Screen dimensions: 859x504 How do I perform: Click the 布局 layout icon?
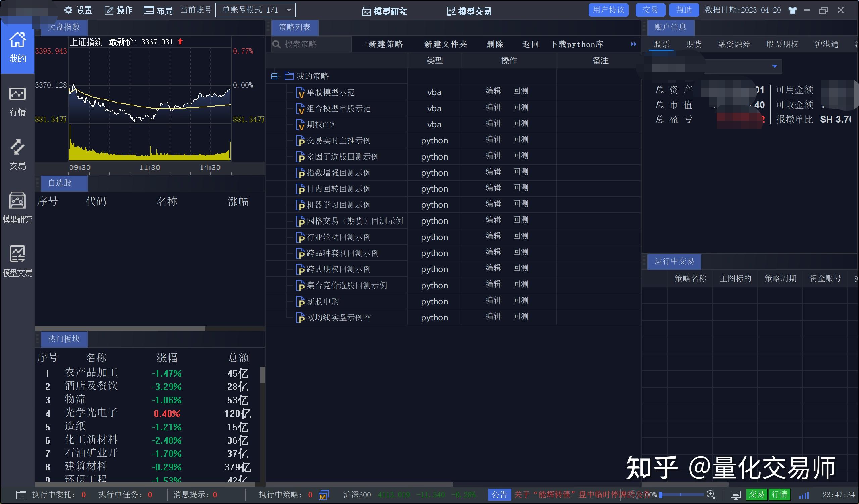[x=148, y=10]
